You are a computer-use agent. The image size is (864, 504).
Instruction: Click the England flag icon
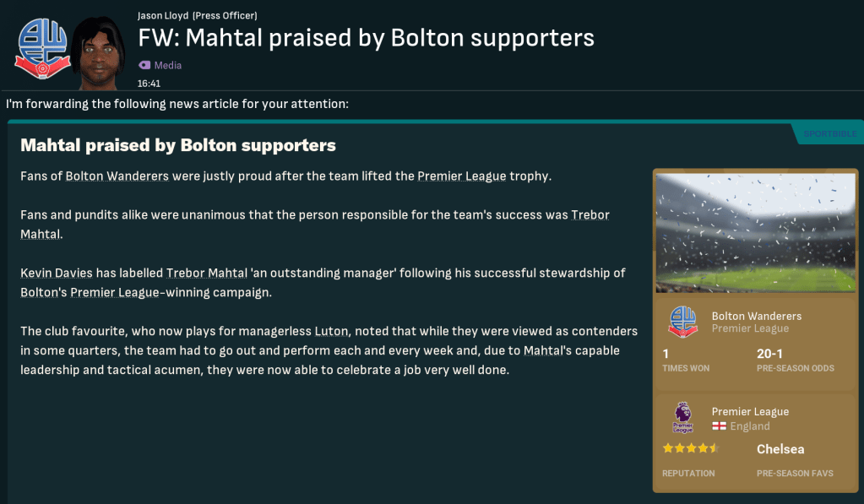tap(720, 426)
